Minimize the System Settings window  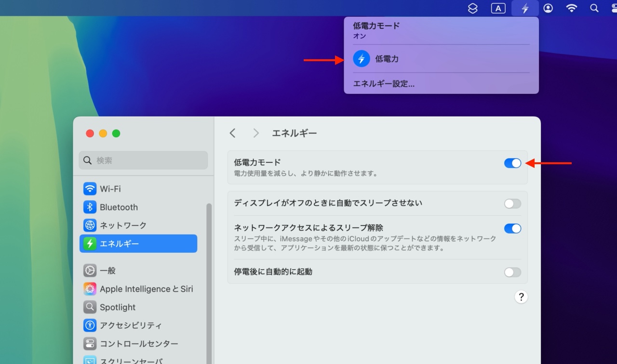coord(103,133)
